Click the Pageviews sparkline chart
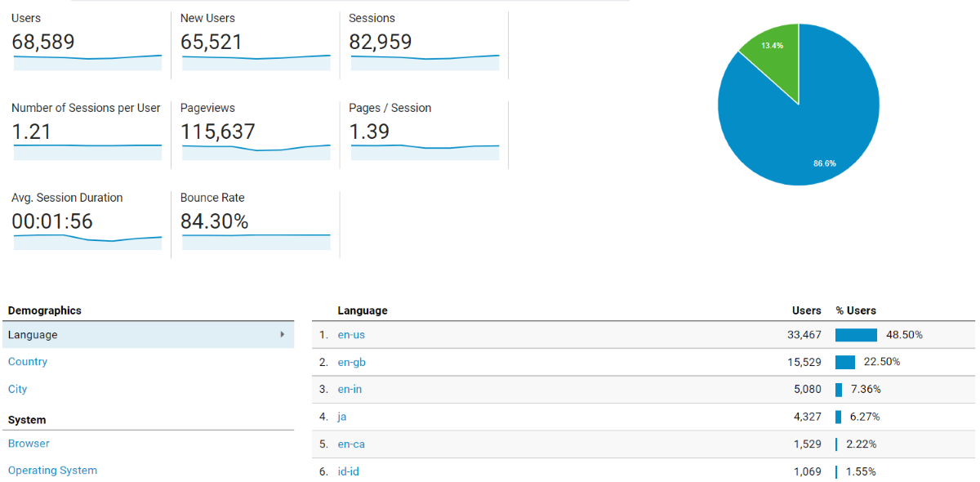Screen dimensions: 980x482 click(x=256, y=152)
